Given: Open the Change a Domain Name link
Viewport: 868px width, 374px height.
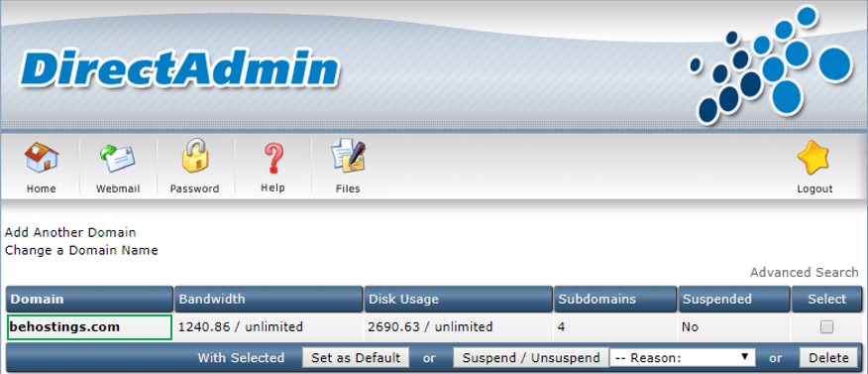Looking at the screenshot, I should coord(81,250).
